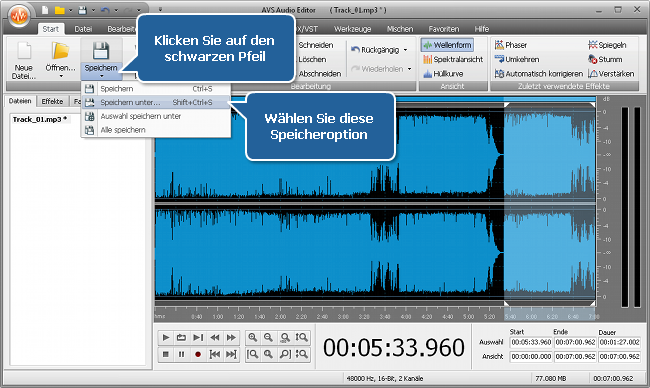This screenshot has height=388, width=650.
Task: Choose Speichern unter... from the save menu
Action: (x=156, y=102)
